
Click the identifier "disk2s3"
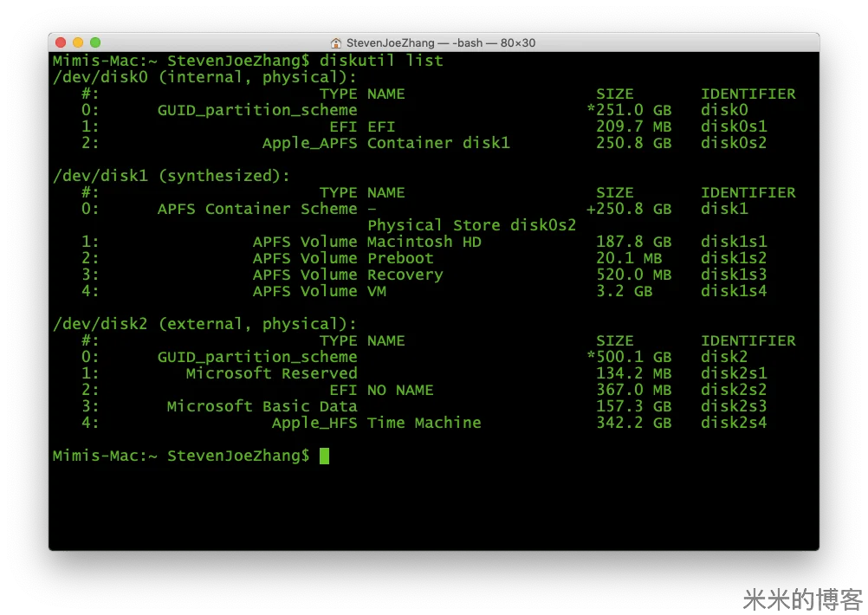point(734,405)
